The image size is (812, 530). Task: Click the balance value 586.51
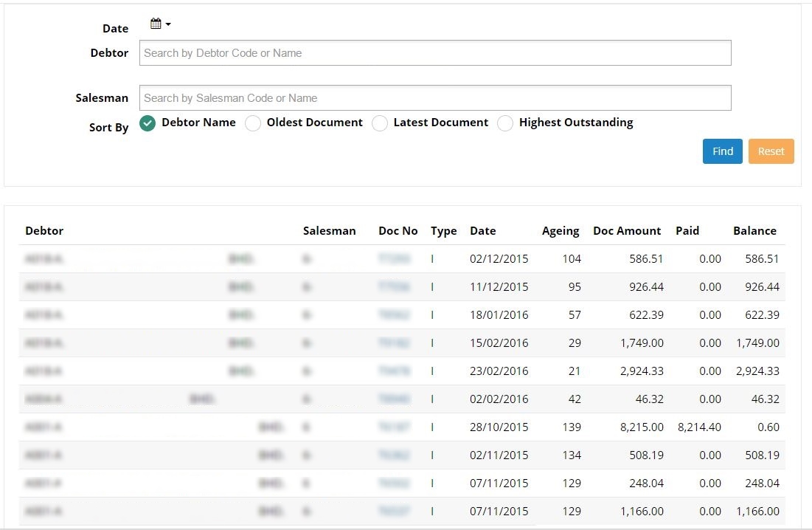(762, 258)
